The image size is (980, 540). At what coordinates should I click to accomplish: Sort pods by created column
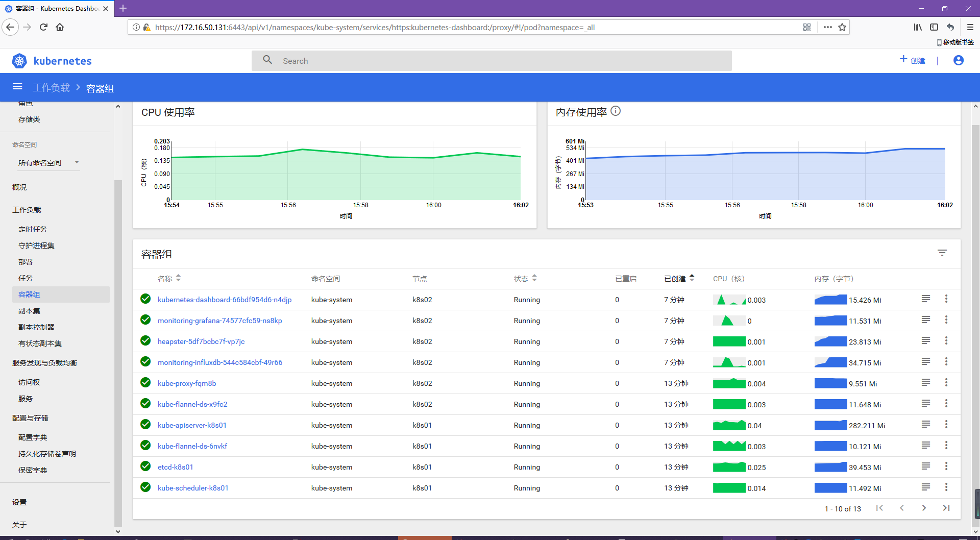point(692,278)
